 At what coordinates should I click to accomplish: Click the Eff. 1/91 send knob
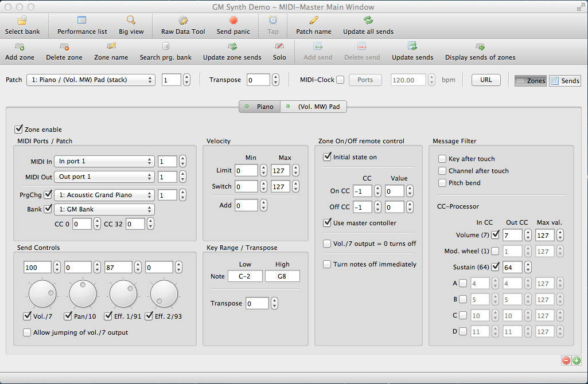coord(123,294)
